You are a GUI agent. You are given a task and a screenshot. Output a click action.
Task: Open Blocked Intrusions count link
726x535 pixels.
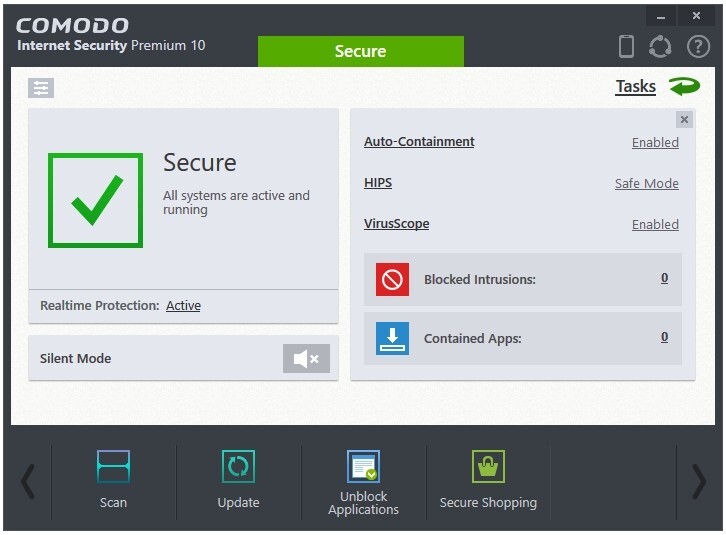pyautogui.click(x=664, y=277)
